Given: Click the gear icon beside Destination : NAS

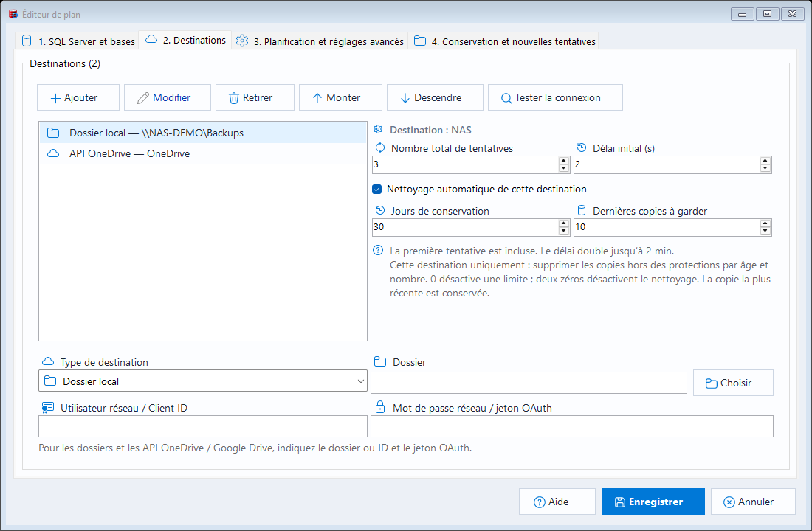Looking at the screenshot, I should (378, 129).
